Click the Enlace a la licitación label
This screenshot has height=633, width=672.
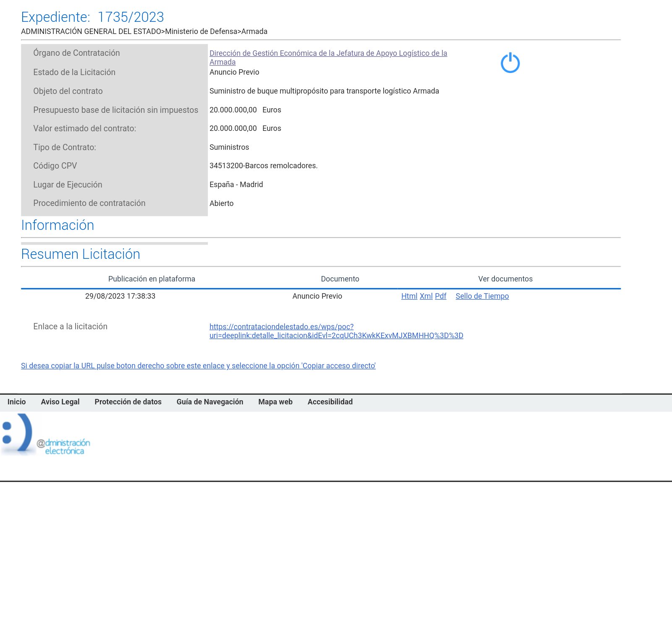tap(71, 326)
